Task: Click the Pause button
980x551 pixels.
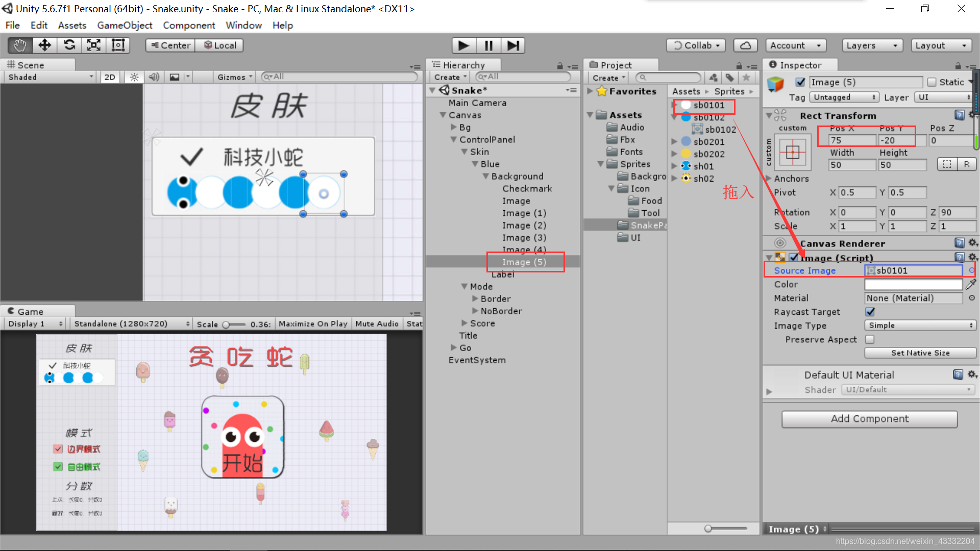Action: click(x=488, y=45)
